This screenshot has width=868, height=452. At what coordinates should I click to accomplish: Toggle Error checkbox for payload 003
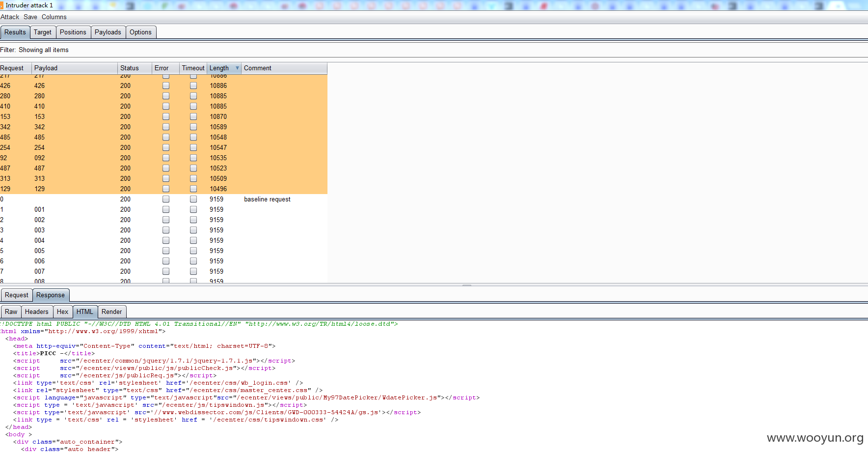click(166, 230)
